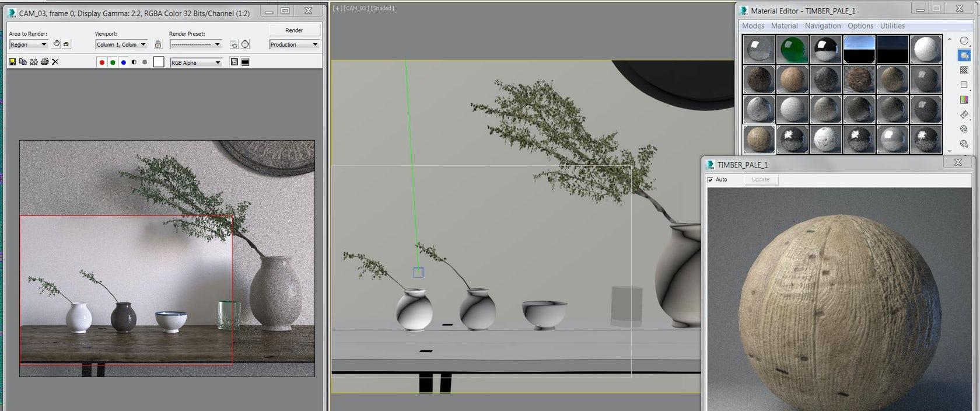Open the Material menu in Material Editor
This screenshot has height=411, width=980.
(784, 26)
